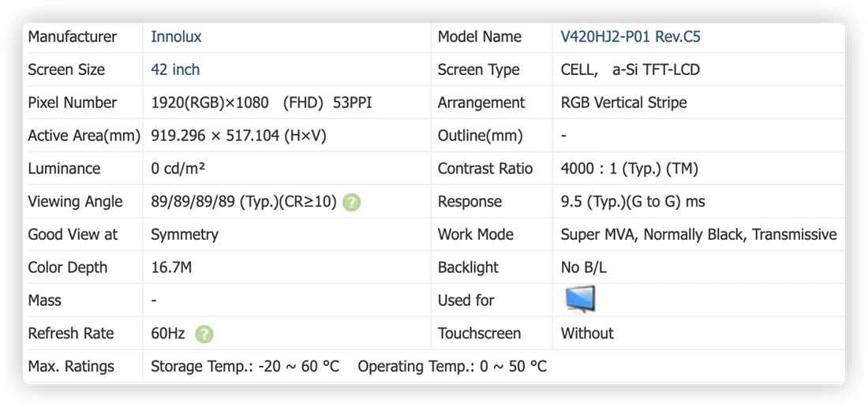Select the Response label

[470, 202]
